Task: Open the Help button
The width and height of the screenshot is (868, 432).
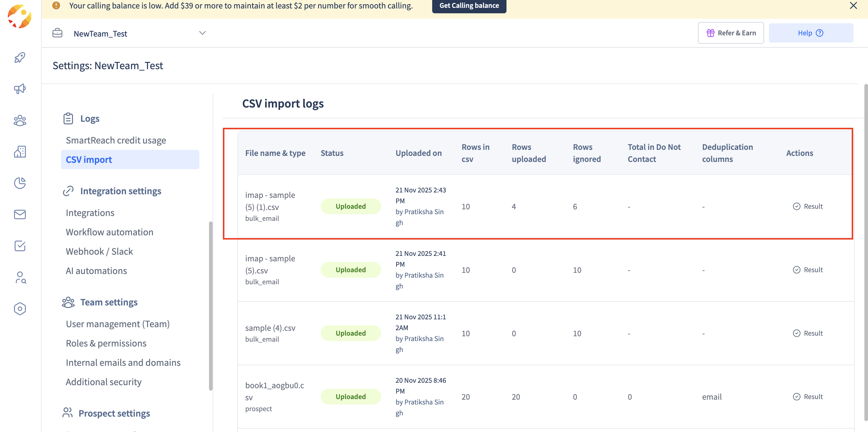Action: [x=810, y=33]
